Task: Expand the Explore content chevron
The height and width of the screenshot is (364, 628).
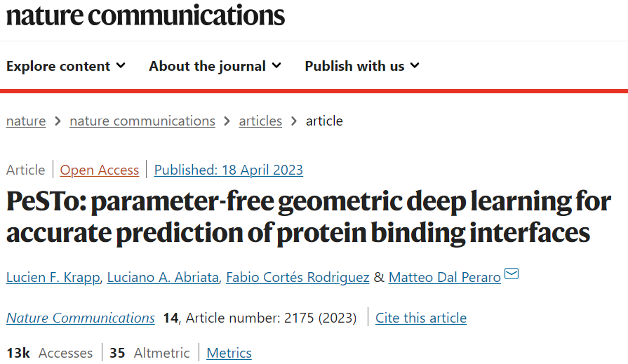Action: pos(121,65)
